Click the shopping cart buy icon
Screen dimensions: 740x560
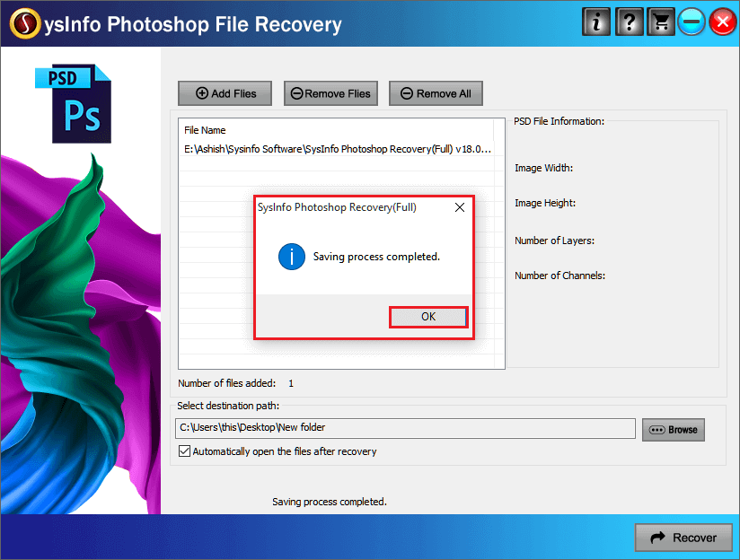point(661,22)
